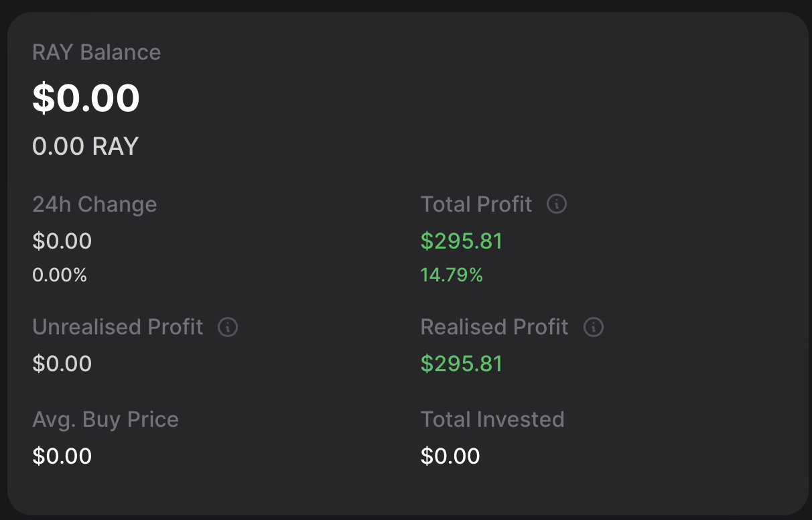Select the large $0.00 balance amount
Viewport: 812px width, 520px height.
click(x=86, y=98)
